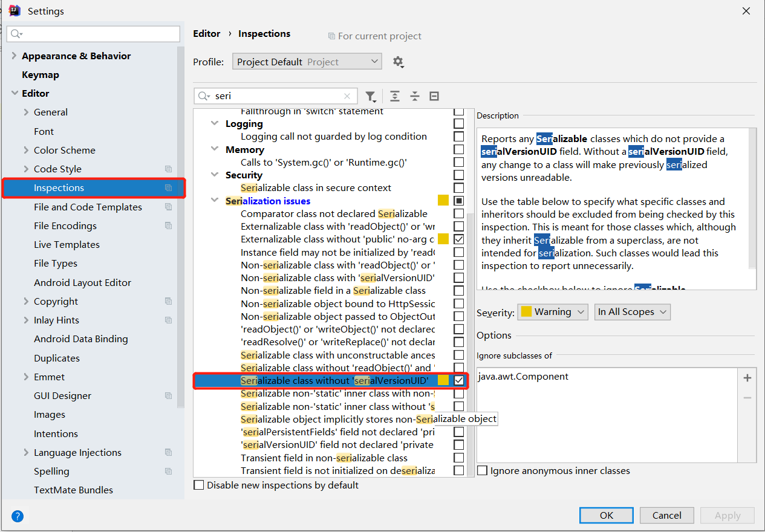Select 'Non-serializable field in a Serializable class' row

point(333,291)
